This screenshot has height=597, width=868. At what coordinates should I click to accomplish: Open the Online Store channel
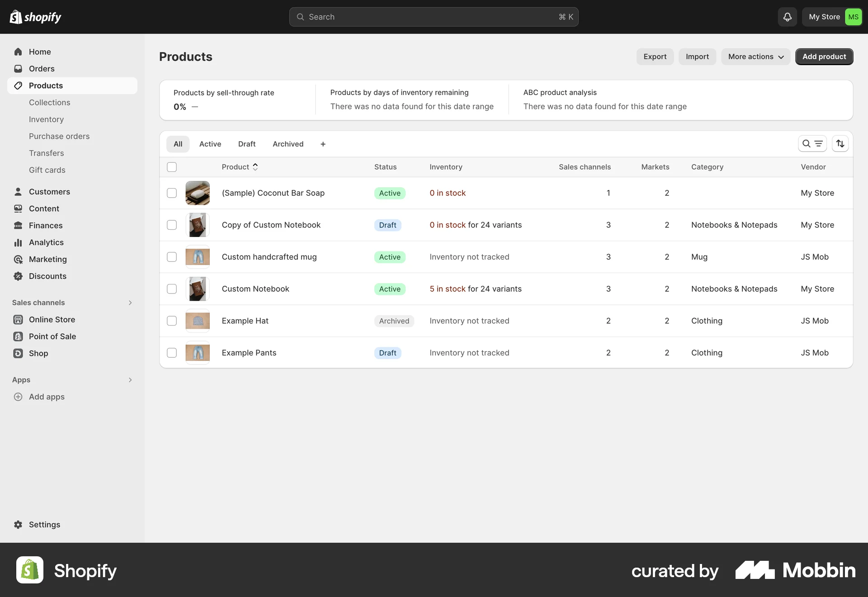point(52,319)
